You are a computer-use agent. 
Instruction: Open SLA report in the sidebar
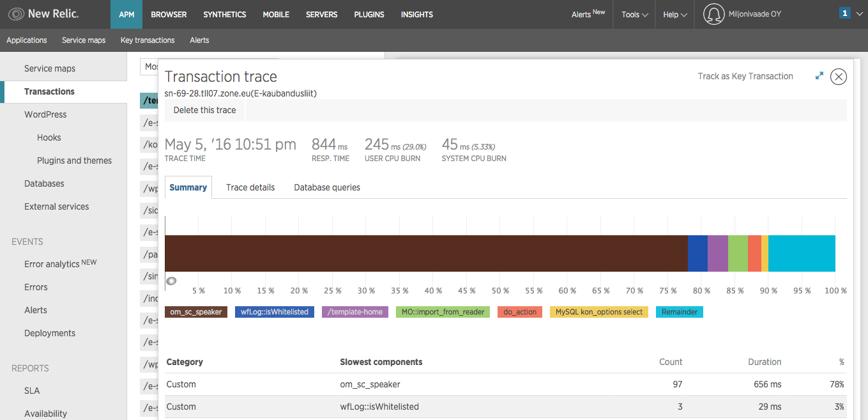[32, 391]
